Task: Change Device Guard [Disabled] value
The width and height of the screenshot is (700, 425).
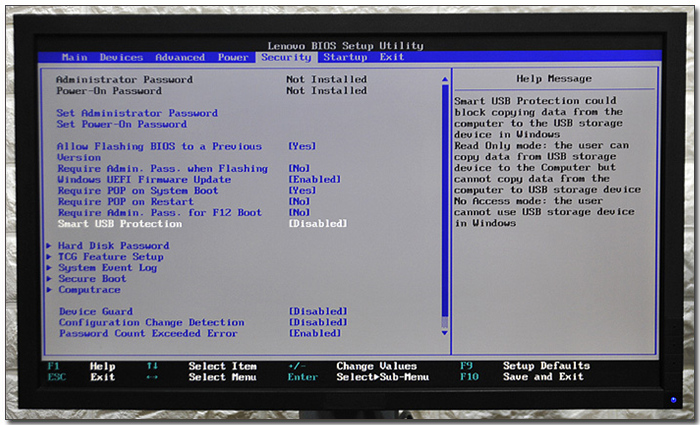Action: tap(318, 311)
